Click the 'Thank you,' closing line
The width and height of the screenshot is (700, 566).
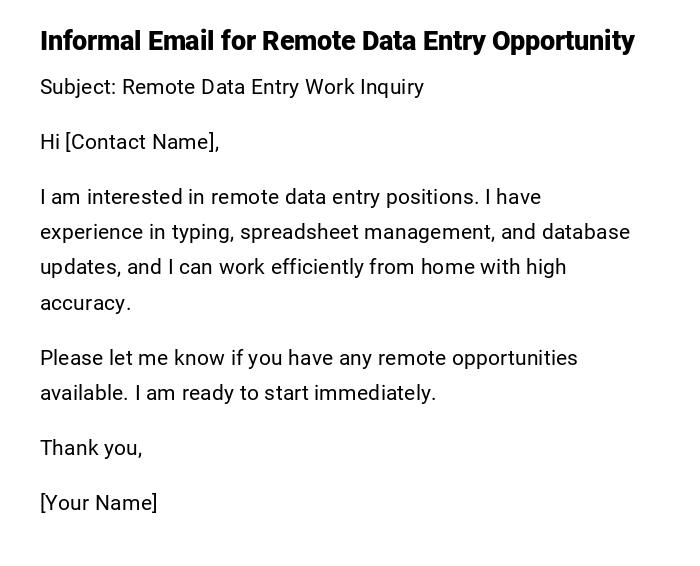point(91,448)
